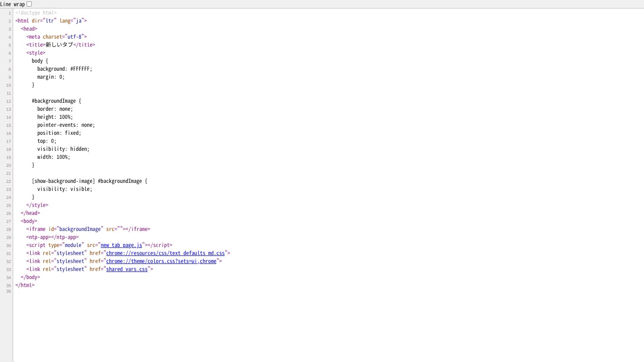Open the text_defaults_md.css stylesheet link
The width and height of the screenshot is (644, 362).
[x=165, y=253]
